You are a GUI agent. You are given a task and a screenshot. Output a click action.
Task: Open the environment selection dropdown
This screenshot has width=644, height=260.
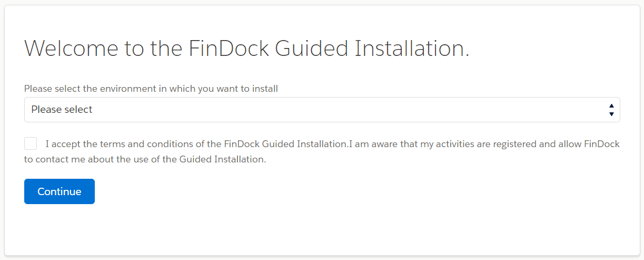pyautogui.click(x=322, y=110)
